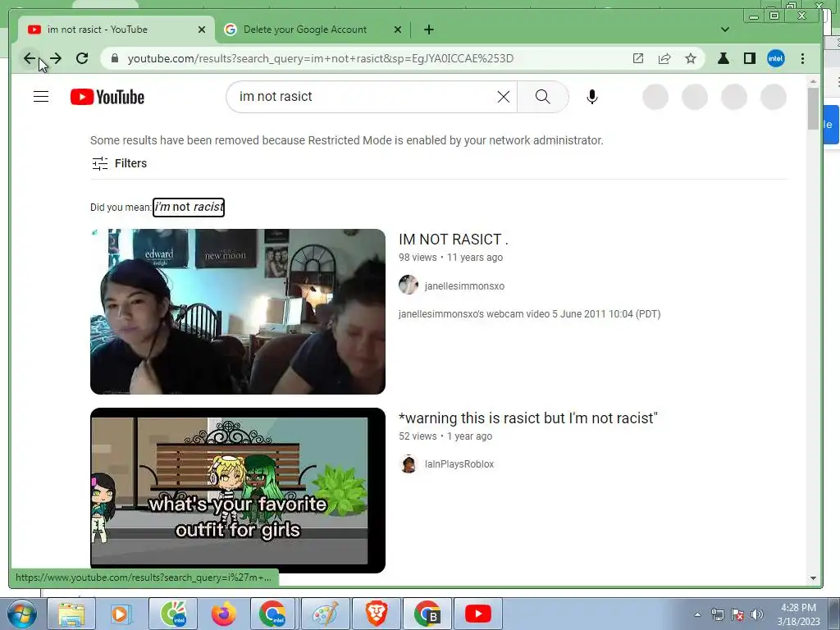Launch Windows Media Player from taskbar
Screen dimensions: 840x630
pos(121,614)
